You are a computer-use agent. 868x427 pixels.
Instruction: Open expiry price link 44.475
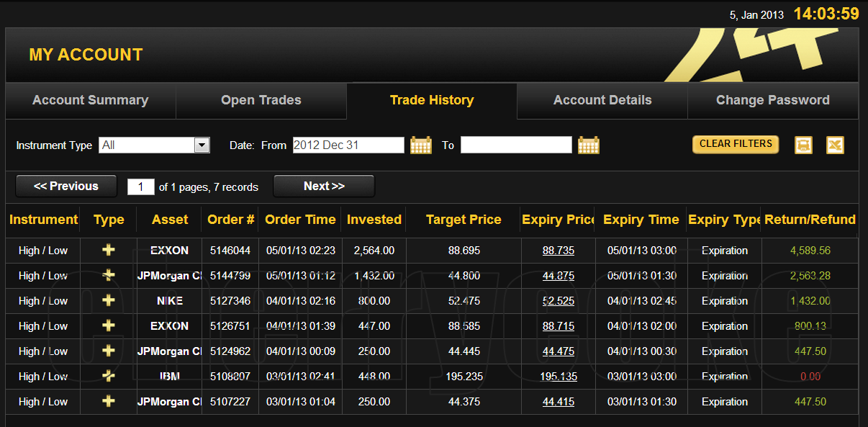tap(559, 351)
